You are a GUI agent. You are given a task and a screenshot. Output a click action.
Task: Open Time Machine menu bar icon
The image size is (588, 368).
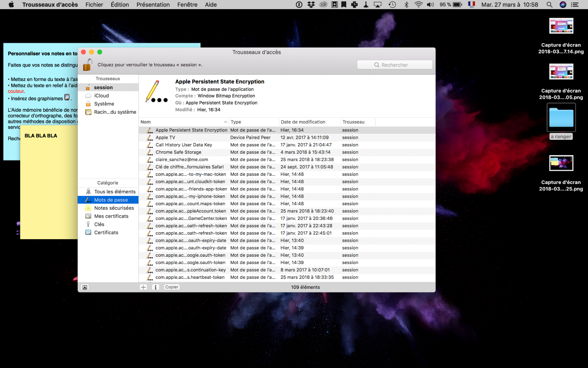pyautogui.click(x=392, y=5)
